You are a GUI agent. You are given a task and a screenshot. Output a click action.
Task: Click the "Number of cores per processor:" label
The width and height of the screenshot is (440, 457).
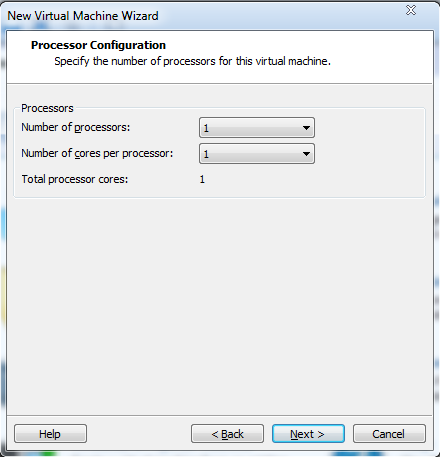97,153
